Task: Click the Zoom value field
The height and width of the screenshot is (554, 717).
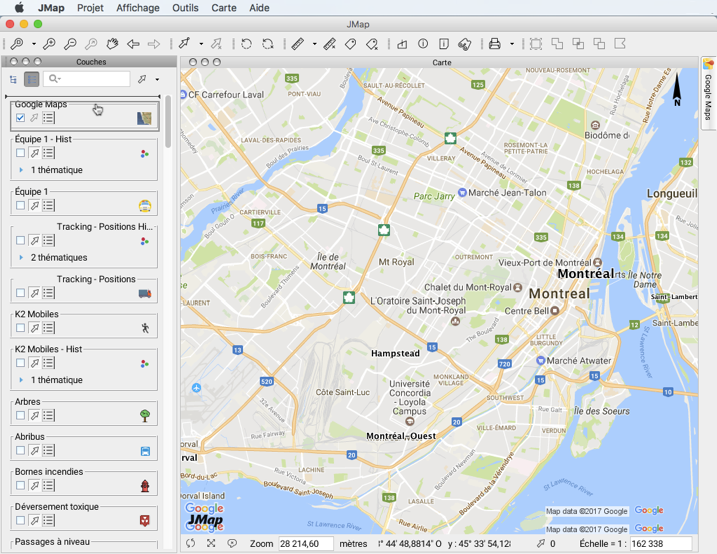Action: point(306,543)
